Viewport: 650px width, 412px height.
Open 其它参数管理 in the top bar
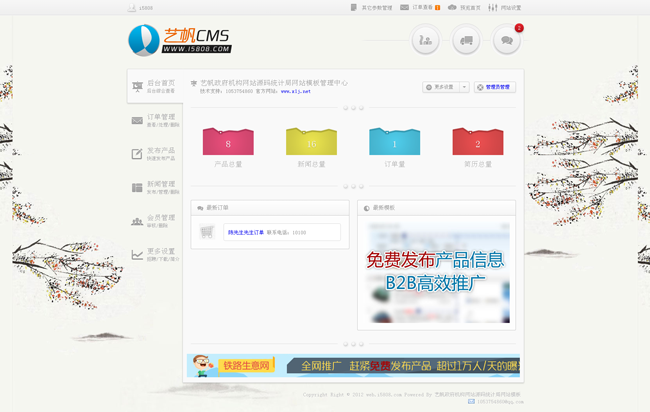pyautogui.click(x=371, y=7)
